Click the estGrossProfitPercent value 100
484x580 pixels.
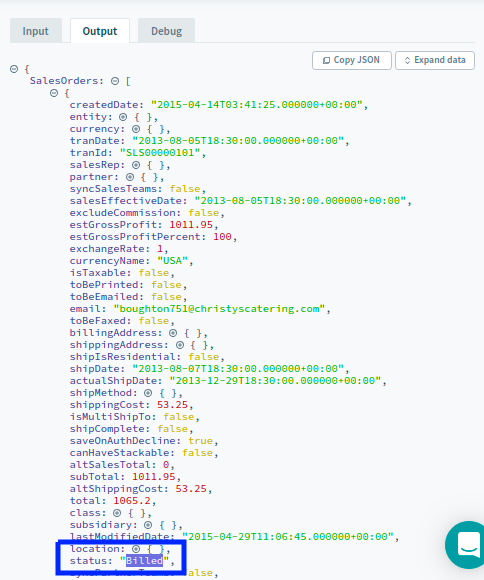(222, 237)
